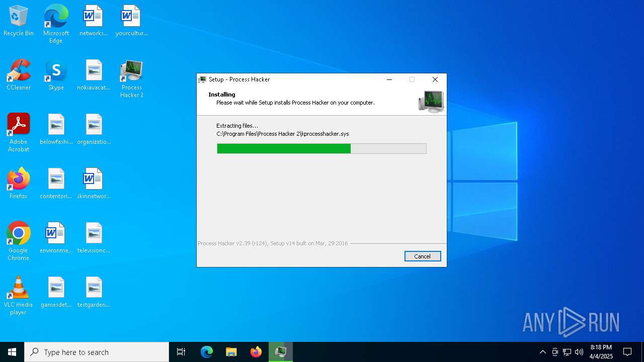Click the meet now tray icon

tap(555, 352)
